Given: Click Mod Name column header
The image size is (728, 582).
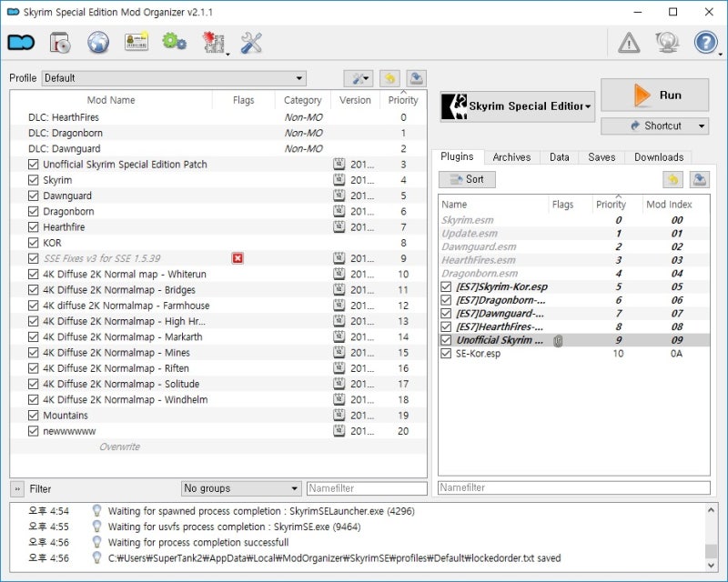Looking at the screenshot, I should coord(111,100).
